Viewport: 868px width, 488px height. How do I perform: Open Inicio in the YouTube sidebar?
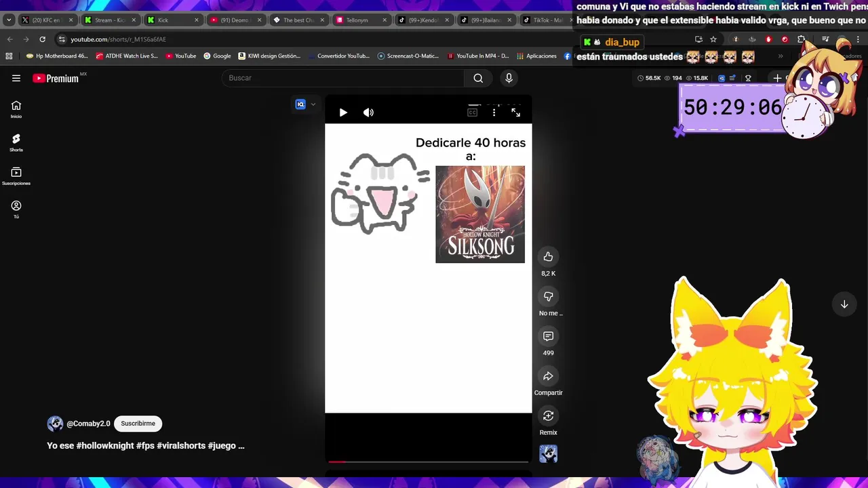pos(16,109)
